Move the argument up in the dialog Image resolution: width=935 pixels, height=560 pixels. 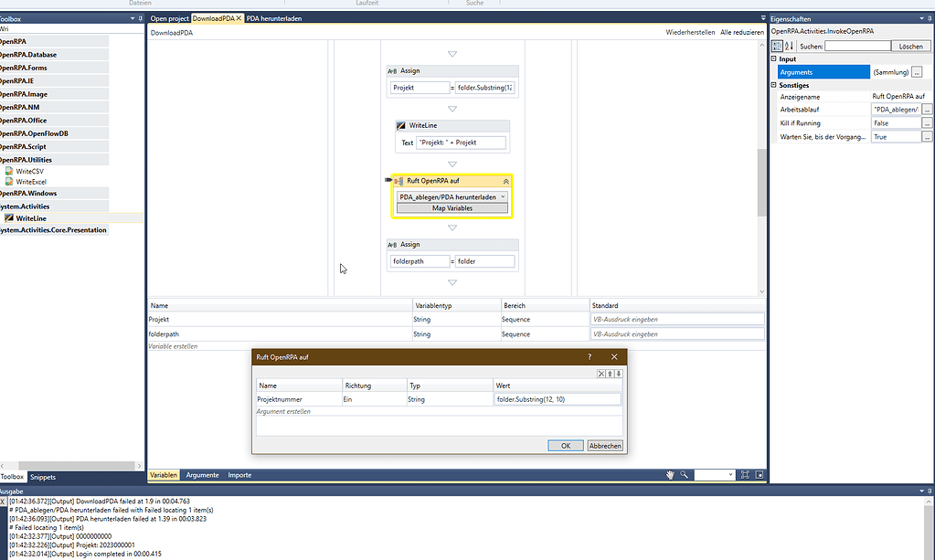(609, 375)
